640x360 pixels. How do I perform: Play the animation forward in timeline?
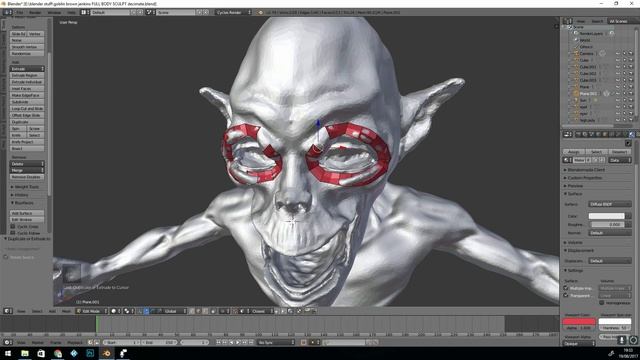(x=238, y=342)
